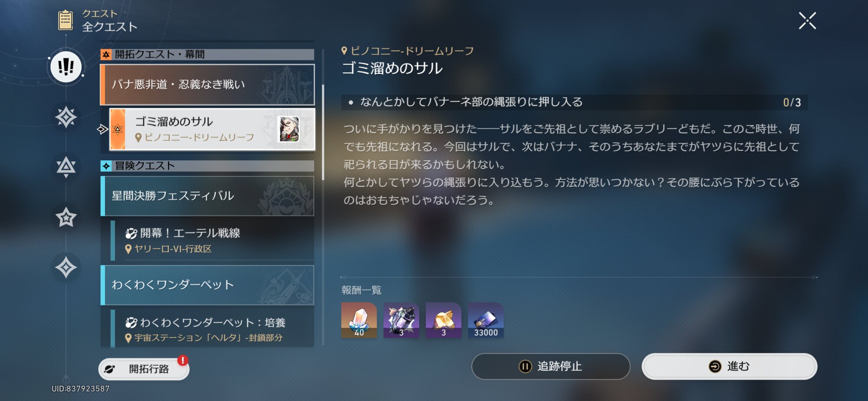Select the all-quests exclamation filter icon
Screen dimensions: 868x401
(66, 67)
